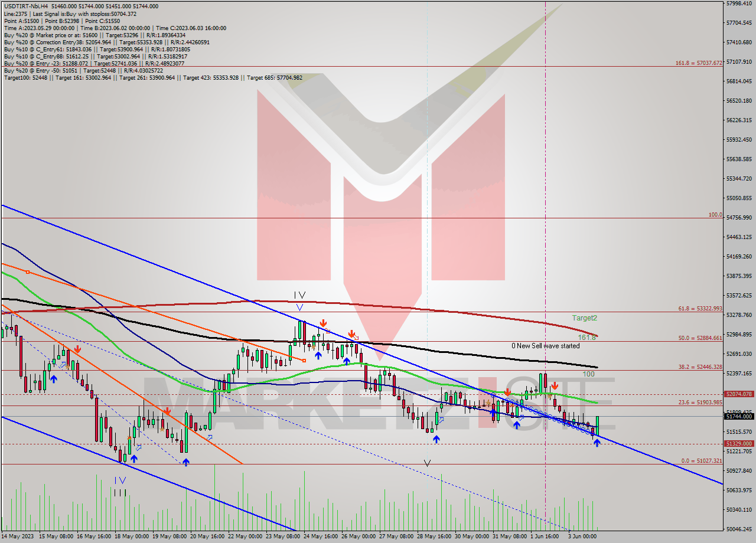This screenshot has width=756, height=543.
Task: Select the '61.8 = 53322.993' Fibonacci label
Action: pos(700,309)
